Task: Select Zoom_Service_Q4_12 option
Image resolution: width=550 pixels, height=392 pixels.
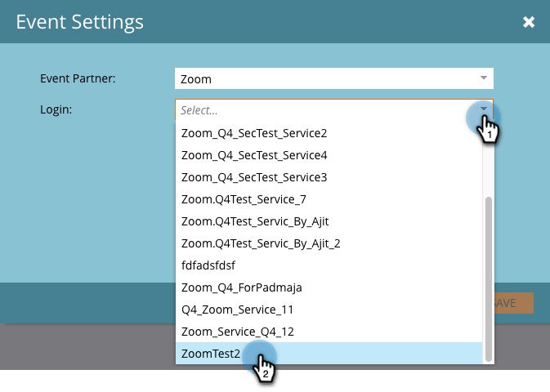Action: pos(329,332)
